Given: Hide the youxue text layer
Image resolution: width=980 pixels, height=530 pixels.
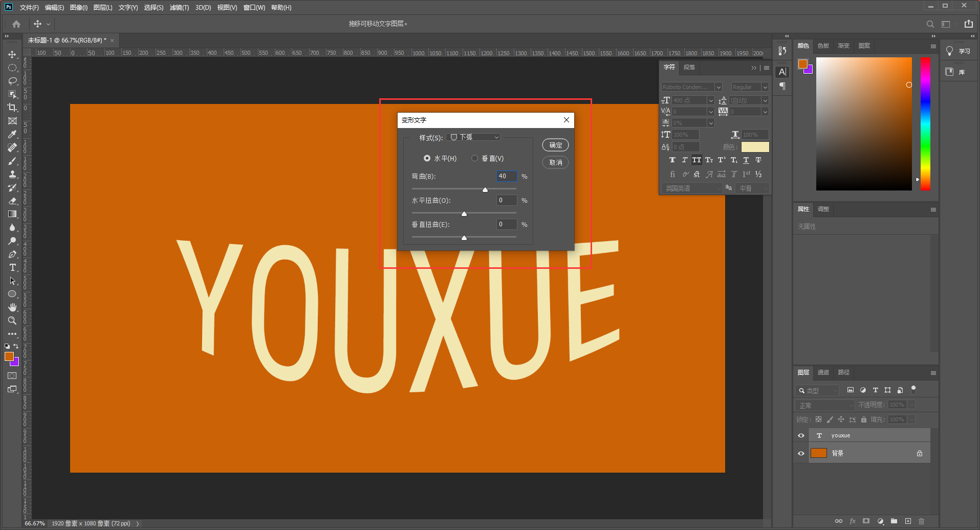Looking at the screenshot, I should [x=801, y=436].
